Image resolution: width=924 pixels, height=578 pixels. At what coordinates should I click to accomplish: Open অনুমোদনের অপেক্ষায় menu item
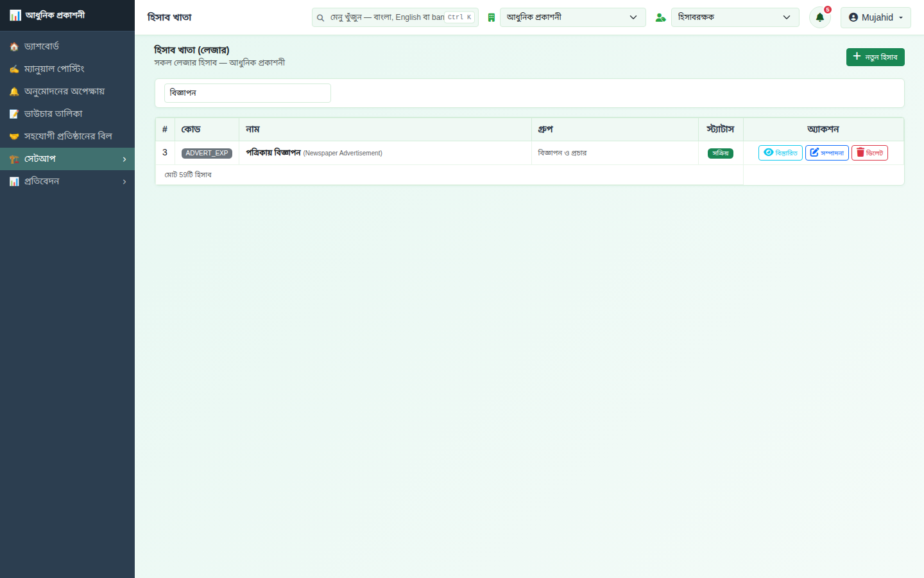click(x=67, y=92)
